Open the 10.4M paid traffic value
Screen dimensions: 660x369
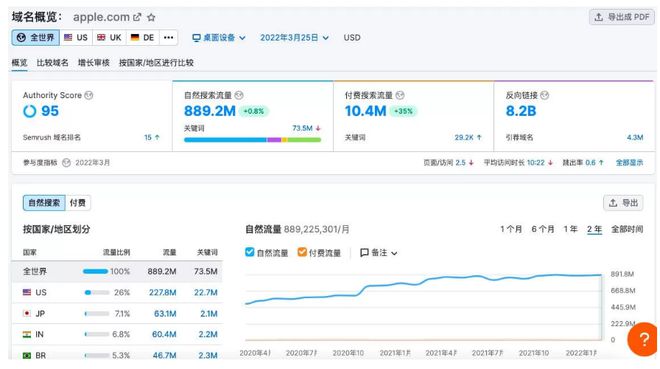click(365, 111)
